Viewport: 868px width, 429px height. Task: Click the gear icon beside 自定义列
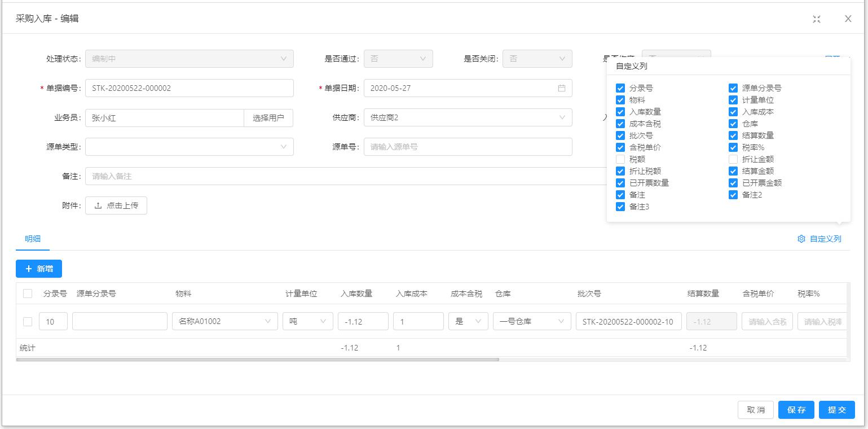[x=801, y=239]
